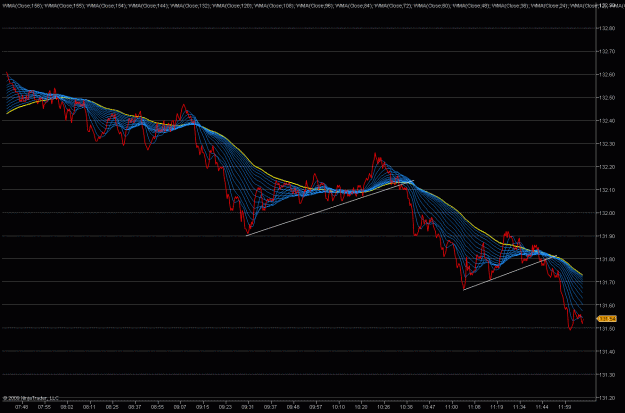Select the WMA(Close,132) indicator label
This screenshot has height=413, width=625.
pyautogui.click(x=190, y=6)
